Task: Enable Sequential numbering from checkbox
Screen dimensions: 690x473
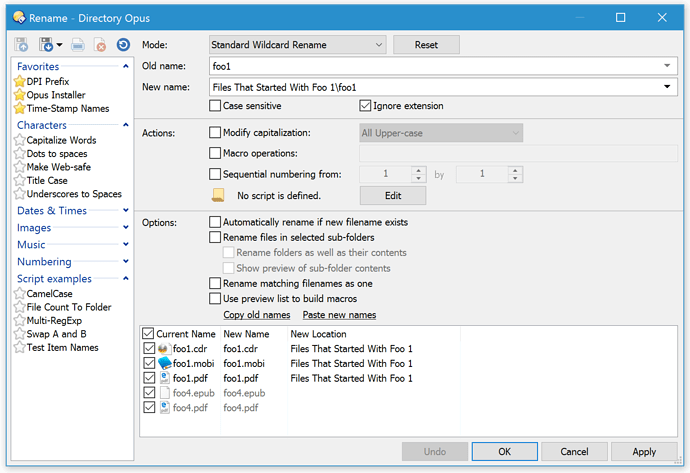Action: (x=215, y=174)
